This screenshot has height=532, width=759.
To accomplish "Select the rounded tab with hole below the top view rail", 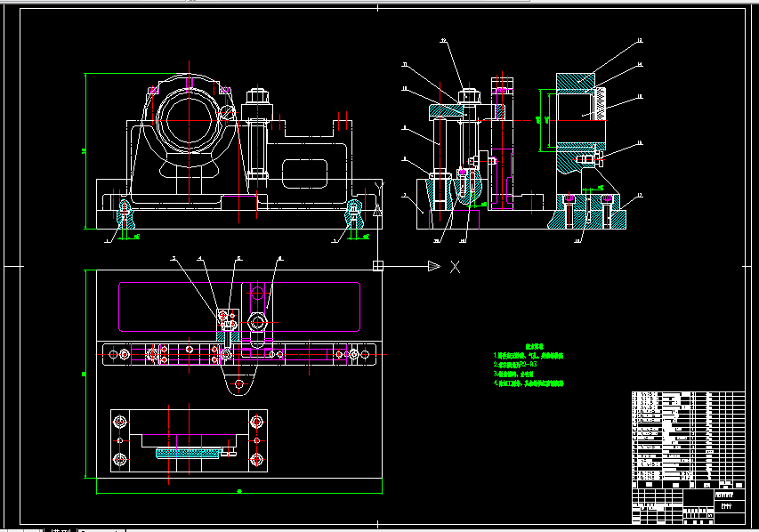I will coord(238,381).
